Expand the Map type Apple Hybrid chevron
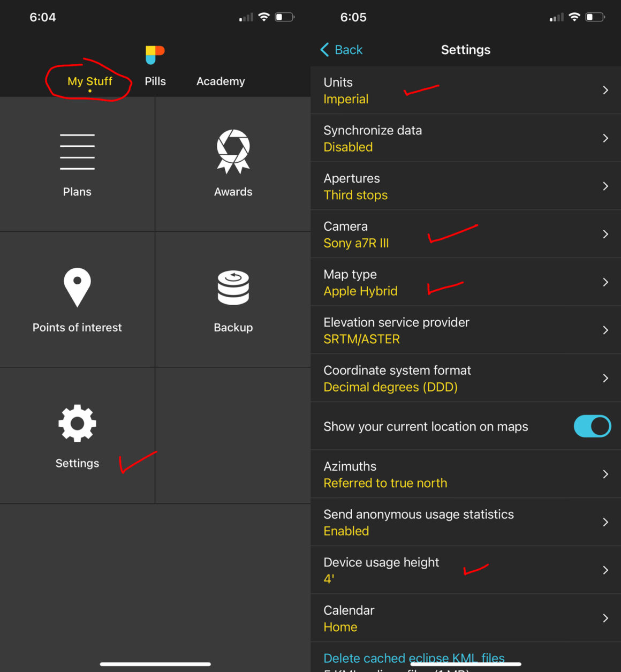Image resolution: width=621 pixels, height=672 pixels. click(605, 282)
